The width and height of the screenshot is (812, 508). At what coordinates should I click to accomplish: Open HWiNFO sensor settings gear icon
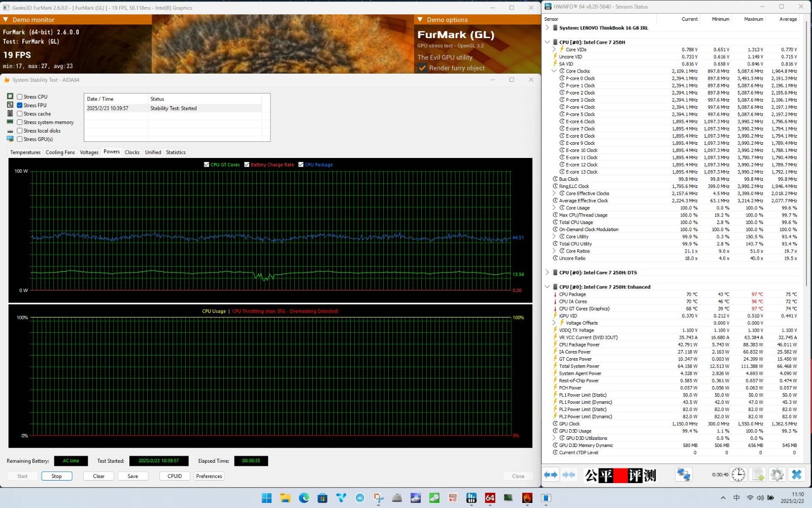777,474
